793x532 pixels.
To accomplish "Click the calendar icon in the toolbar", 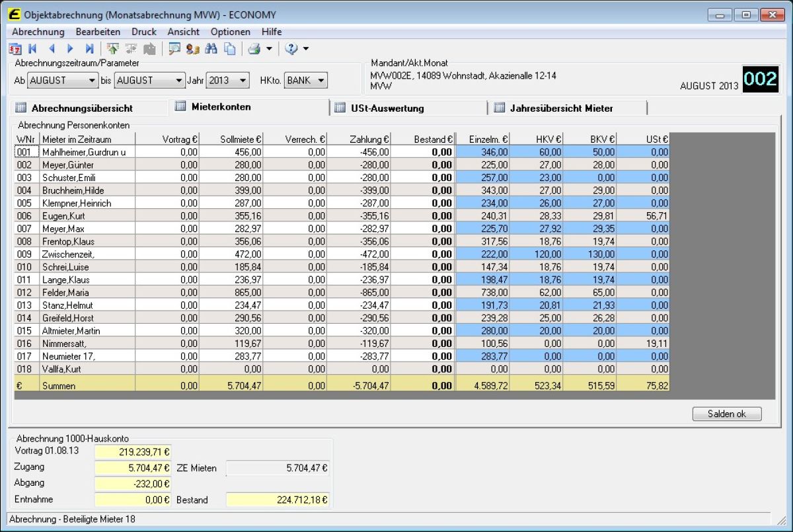I will pos(15,48).
